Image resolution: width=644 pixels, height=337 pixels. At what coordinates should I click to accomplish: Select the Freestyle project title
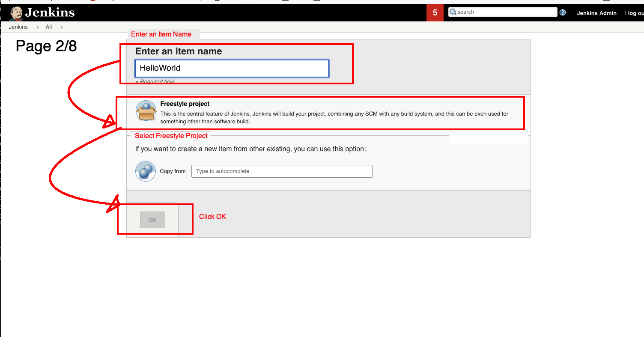[x=185, y=104]
